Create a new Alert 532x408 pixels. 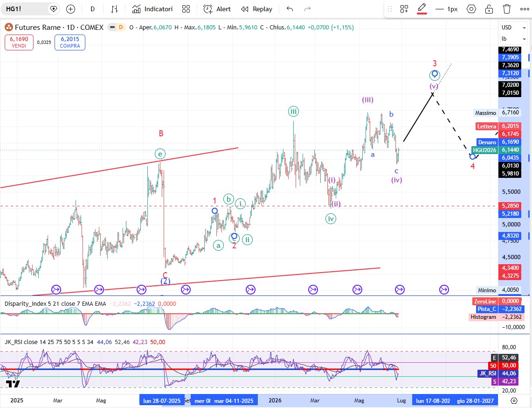[x=217, y=9]
